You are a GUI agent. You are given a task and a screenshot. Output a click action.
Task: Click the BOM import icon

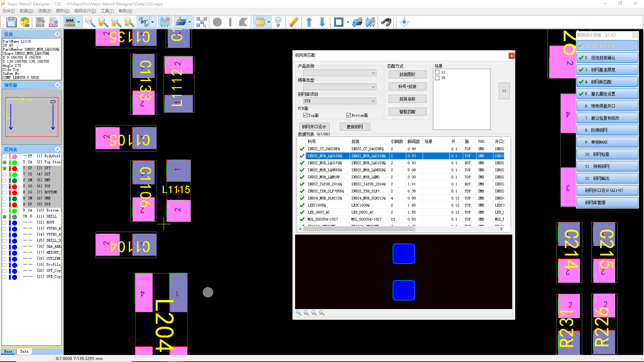click(53, 22)
